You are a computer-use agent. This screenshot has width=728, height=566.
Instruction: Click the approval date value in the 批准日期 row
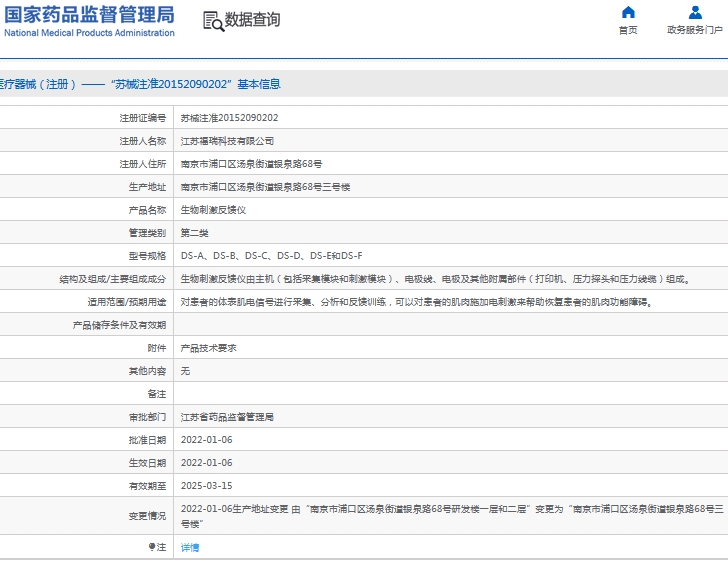pos(207,440)
